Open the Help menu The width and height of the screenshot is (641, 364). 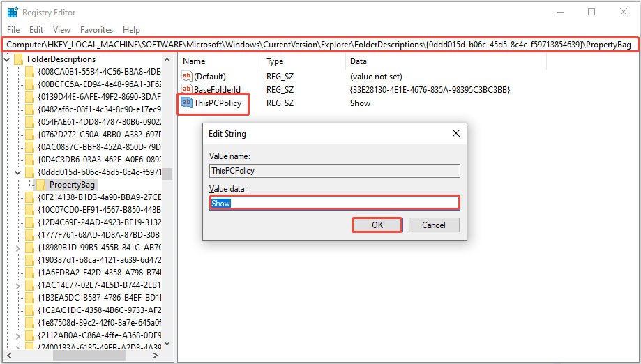131,30
